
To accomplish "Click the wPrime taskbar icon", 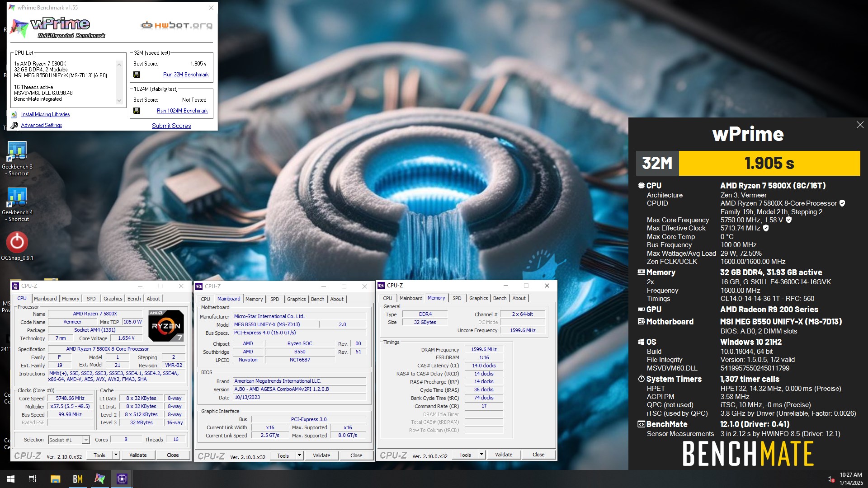I will coord(99,479).
